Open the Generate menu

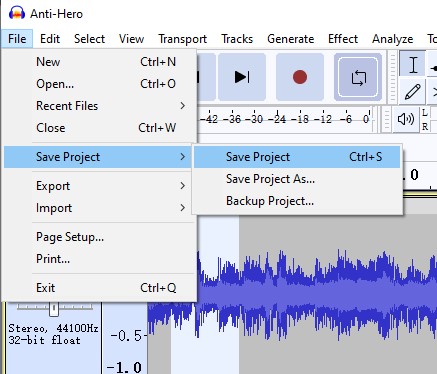(290, 39)
